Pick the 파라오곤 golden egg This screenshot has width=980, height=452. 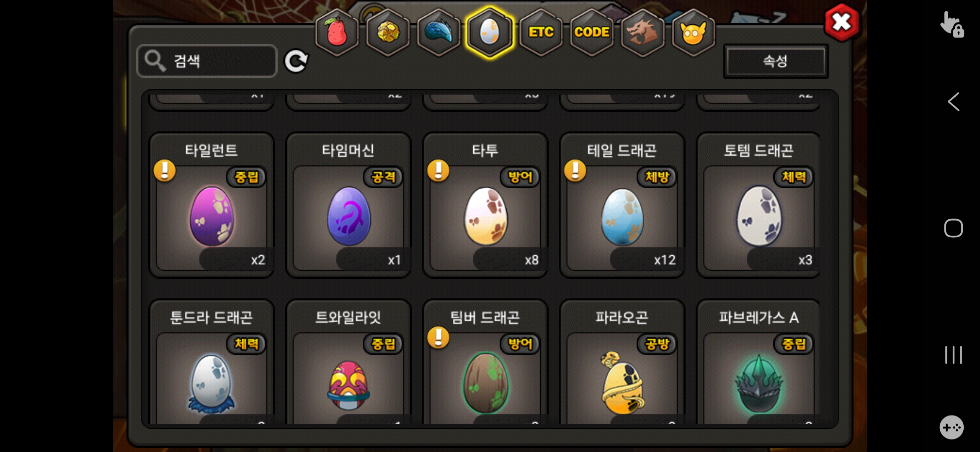622,362
